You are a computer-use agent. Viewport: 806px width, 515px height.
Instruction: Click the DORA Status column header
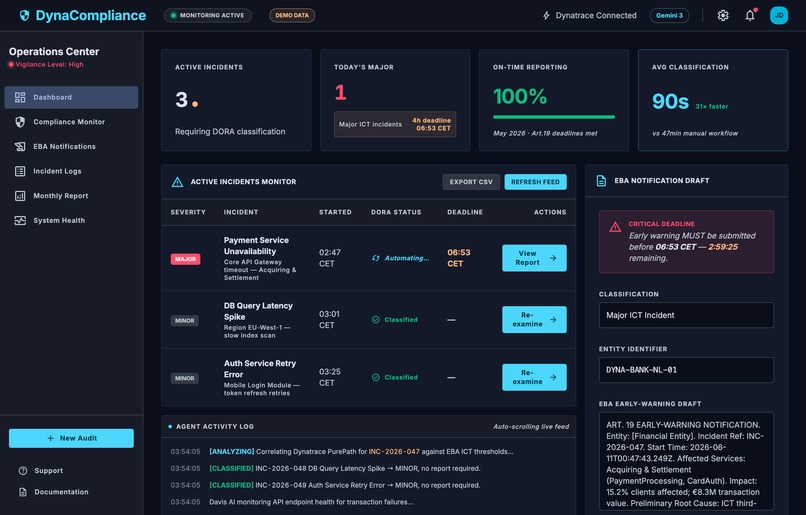coord(396,212)
